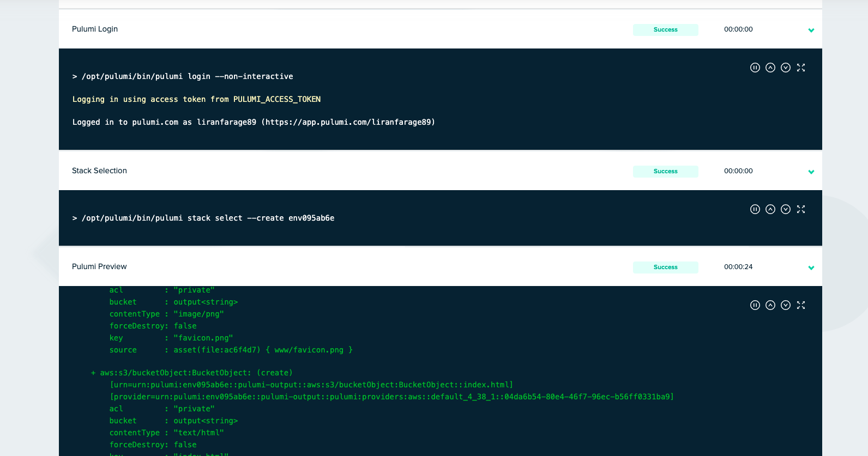Click the urn line ending in index.html
This screenshot has width=868, height=456.
[311, 385]
